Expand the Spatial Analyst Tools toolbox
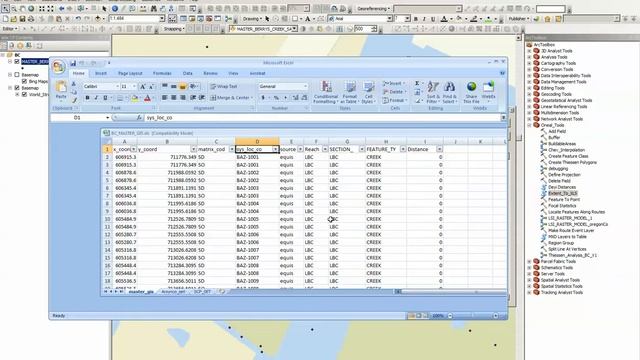The image size is (640, 360). [x=529, y=280]
